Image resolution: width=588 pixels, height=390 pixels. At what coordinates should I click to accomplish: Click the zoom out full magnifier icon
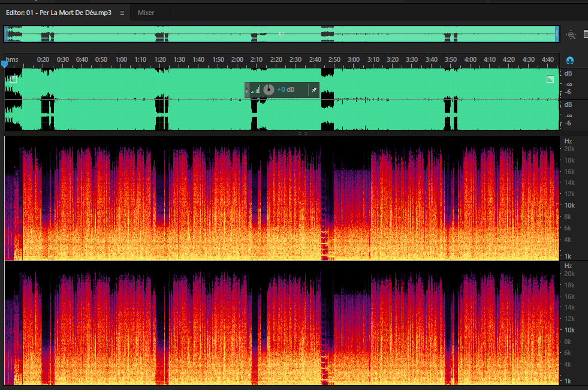[571, 35]
